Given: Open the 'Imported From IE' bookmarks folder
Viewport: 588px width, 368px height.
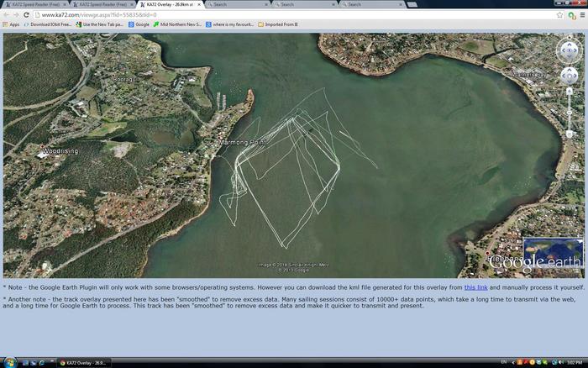Looking at the screenshot, I should (x=279, y=24).
